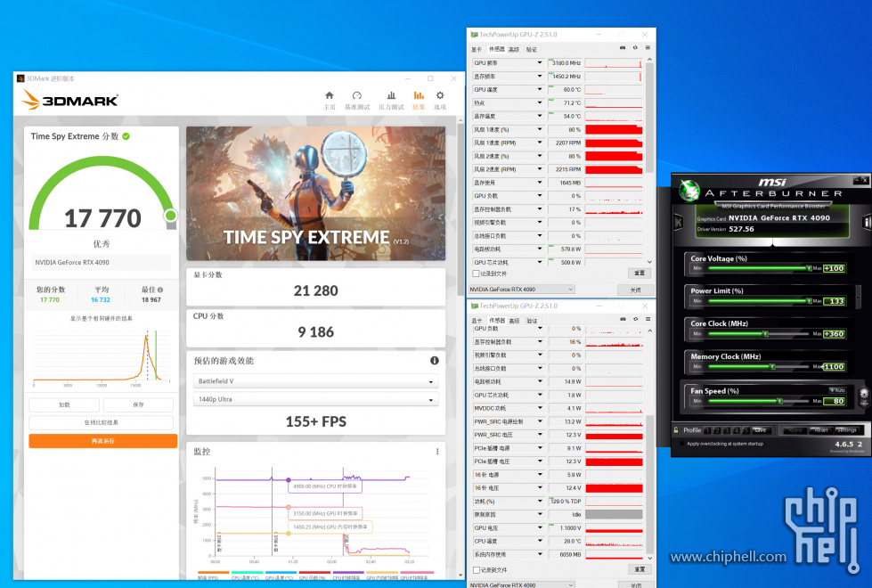Toggle Apply overclocking at system startup

click(x=682, y=444)
